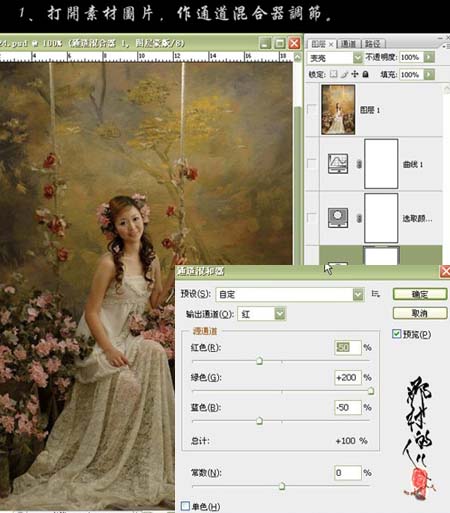
Task: Click the lock image pixels brush icon
Action: pyautogui.click(x=344, y=74)
